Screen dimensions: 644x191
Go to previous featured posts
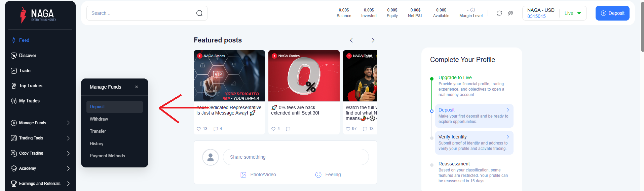(351, 40)
